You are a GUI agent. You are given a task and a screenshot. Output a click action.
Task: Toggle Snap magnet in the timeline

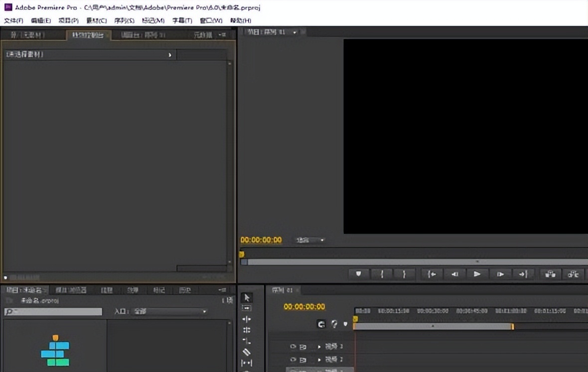(x=321, y=324)
